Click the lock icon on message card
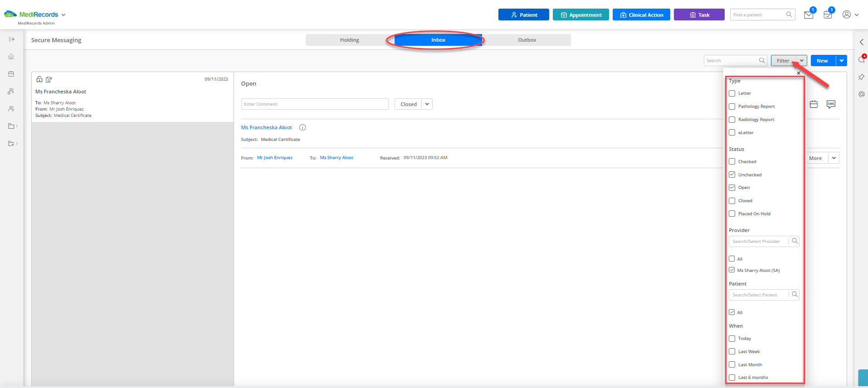Viewport: 868px width, 388px height. point(39,79)
